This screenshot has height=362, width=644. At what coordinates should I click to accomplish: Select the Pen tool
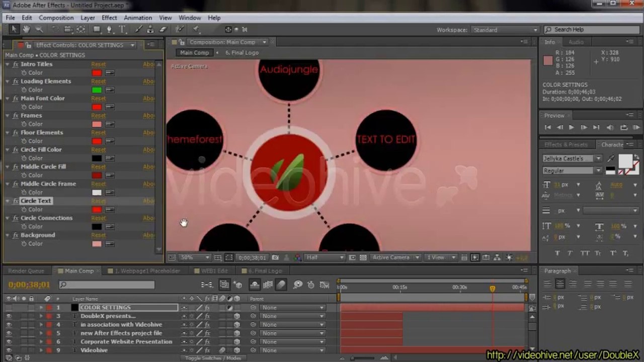[x=110, y=29]
